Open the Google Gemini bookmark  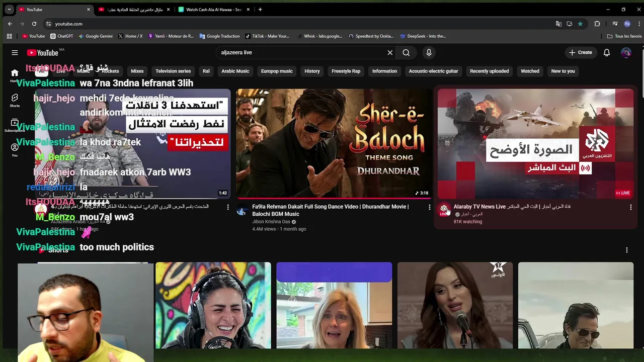[x=95, y=36]
